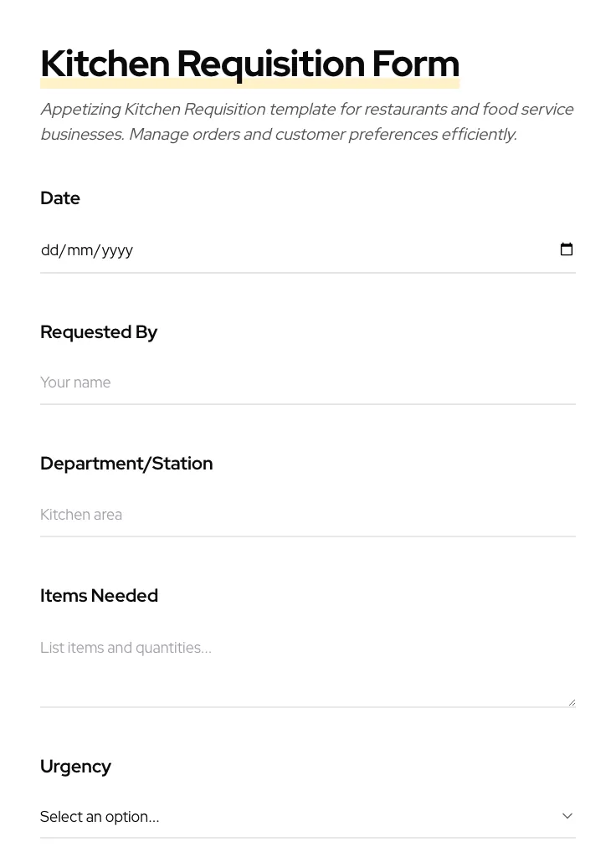Open the calendar picker in Date field
Viewport: 616px width, 857px height.
point(567,249)
